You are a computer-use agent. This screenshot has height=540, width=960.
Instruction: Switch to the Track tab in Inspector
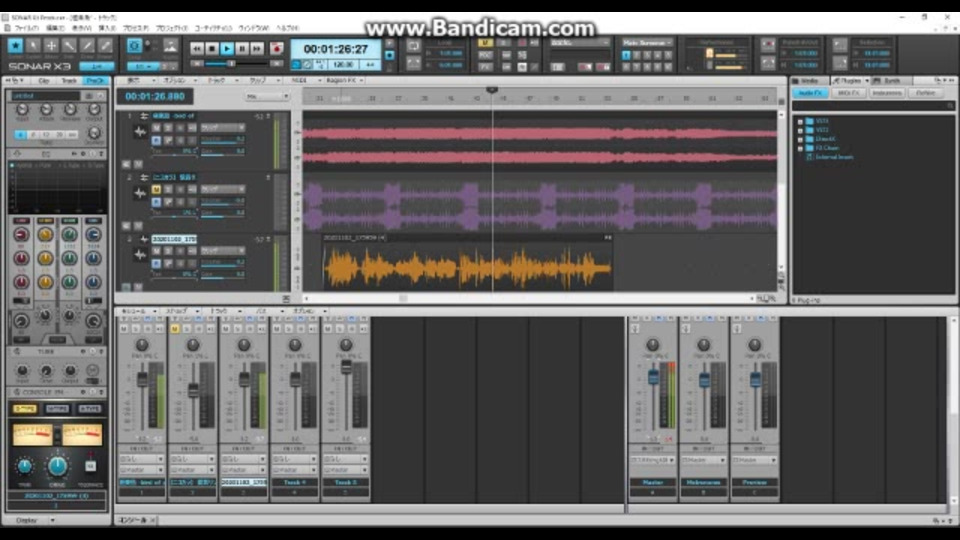coord(69,81)
